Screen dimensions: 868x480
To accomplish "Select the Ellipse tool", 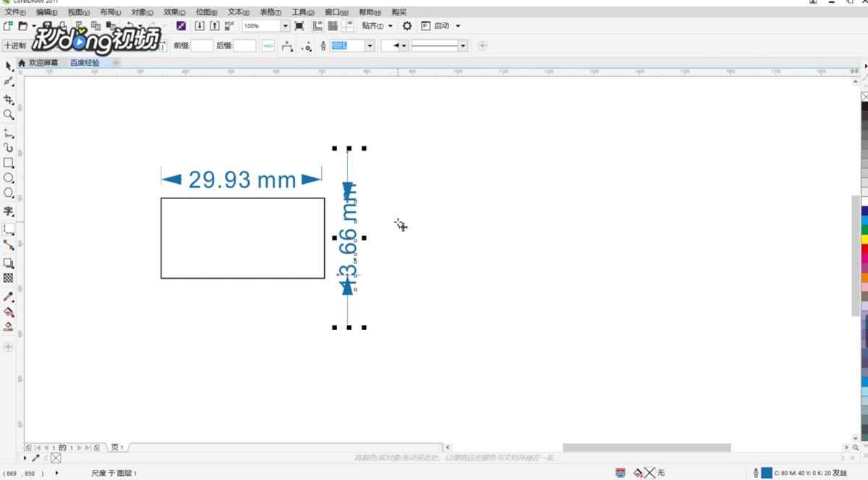I will coord(9,178).
